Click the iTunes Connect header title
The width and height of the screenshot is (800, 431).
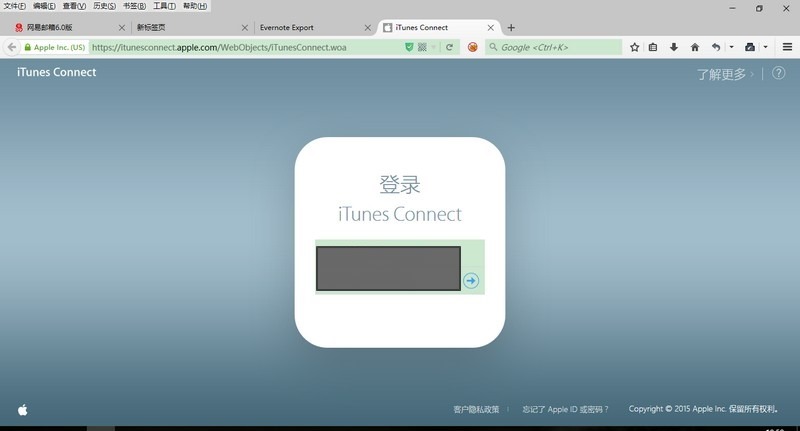57,72
